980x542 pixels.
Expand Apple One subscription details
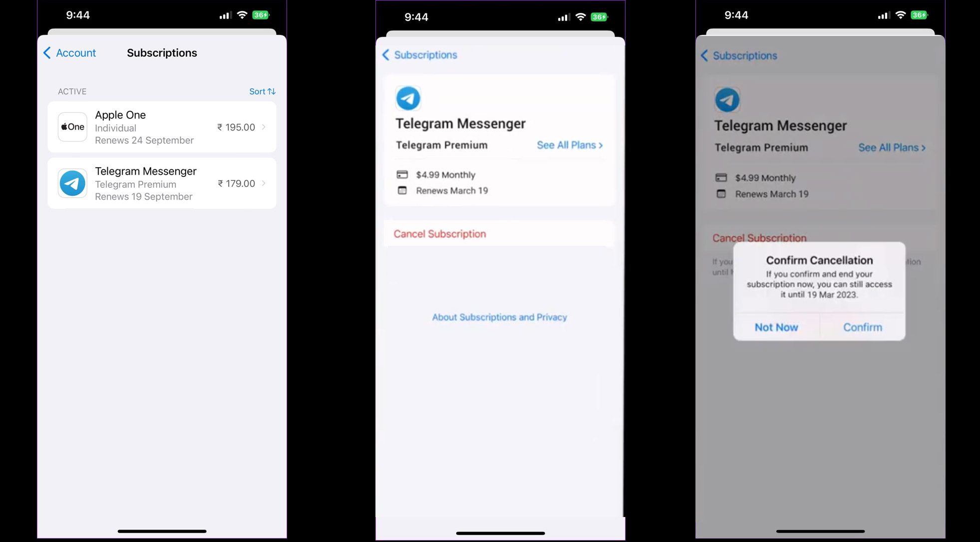[x=162, y=127]
